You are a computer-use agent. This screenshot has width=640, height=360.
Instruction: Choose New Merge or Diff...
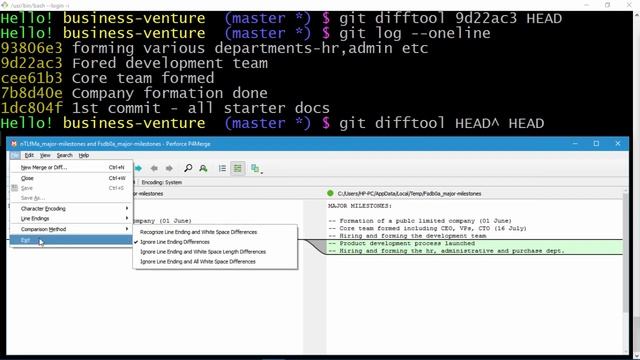71,167
